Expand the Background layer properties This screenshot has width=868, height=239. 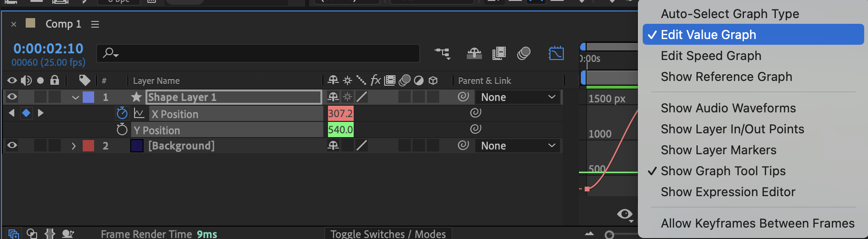(74, 146)
